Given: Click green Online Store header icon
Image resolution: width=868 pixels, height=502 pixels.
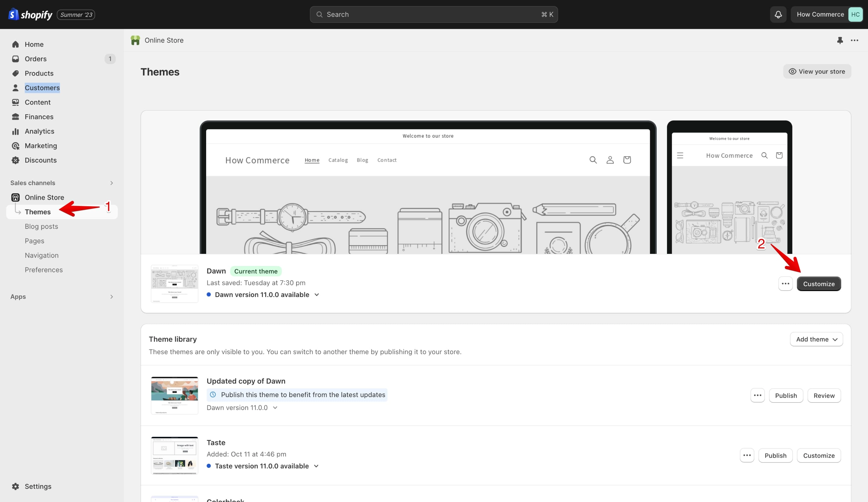Looking at the screenshot, I should click(135, 40).
